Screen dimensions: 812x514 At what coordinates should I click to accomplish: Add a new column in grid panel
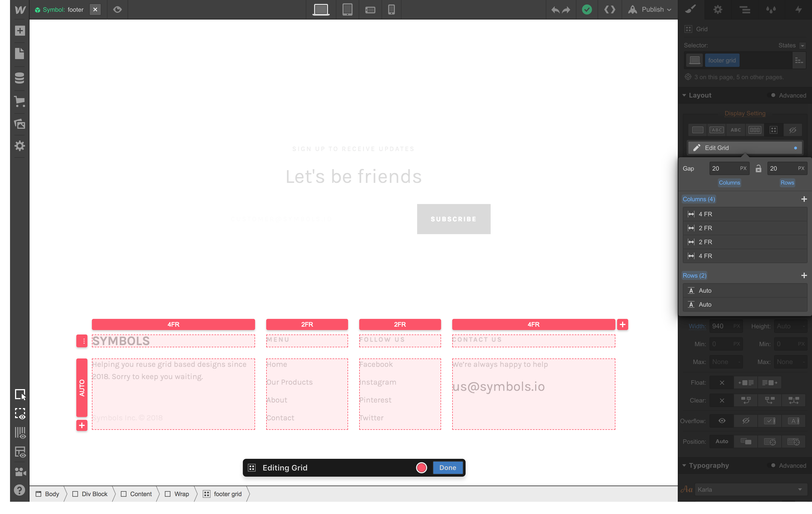(804, 199)
